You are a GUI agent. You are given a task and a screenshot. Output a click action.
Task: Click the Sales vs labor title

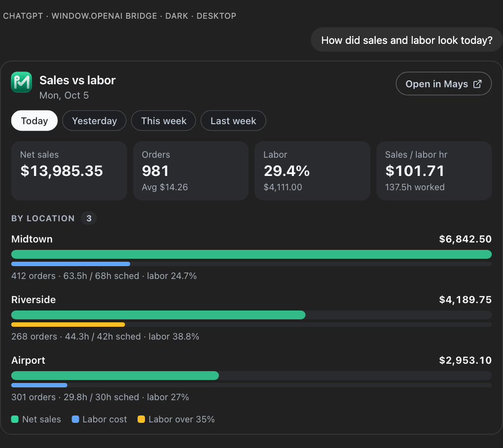77,80
